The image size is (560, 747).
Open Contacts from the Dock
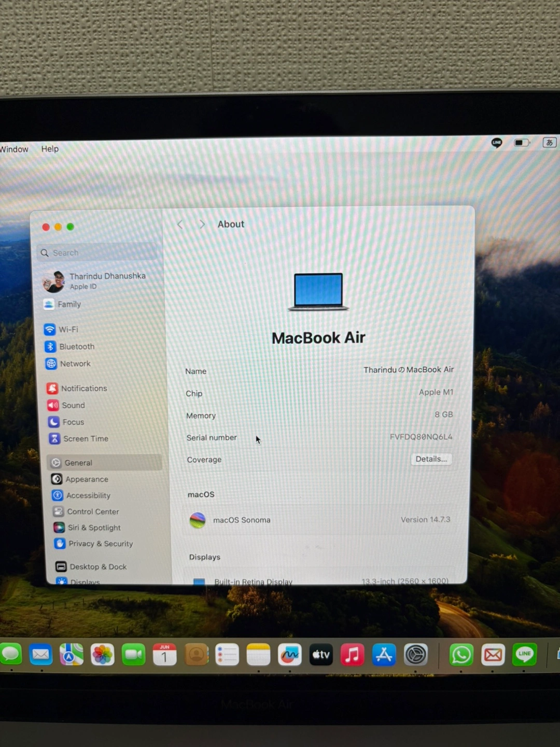[x=197, y=655]
